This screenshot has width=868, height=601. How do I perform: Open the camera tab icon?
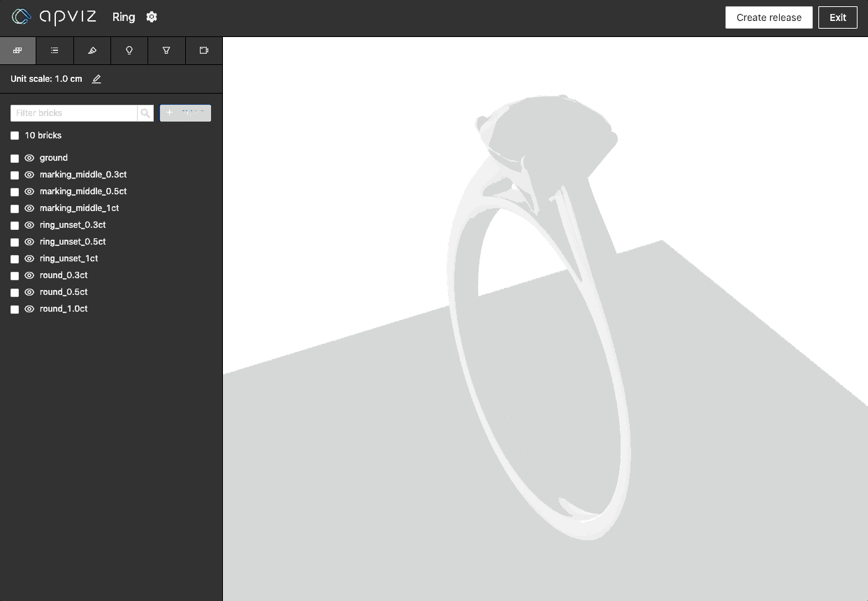(204, 51)
